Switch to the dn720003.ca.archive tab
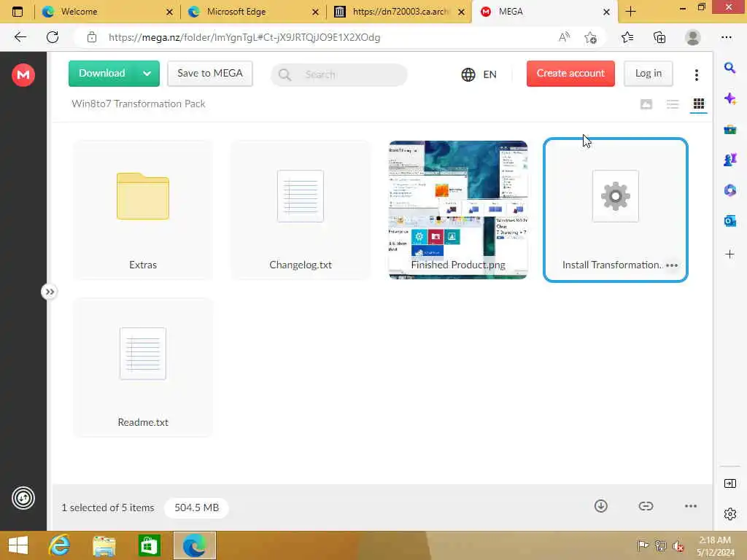The width and height of the screenshot is (747, 560). pos(399,12)
